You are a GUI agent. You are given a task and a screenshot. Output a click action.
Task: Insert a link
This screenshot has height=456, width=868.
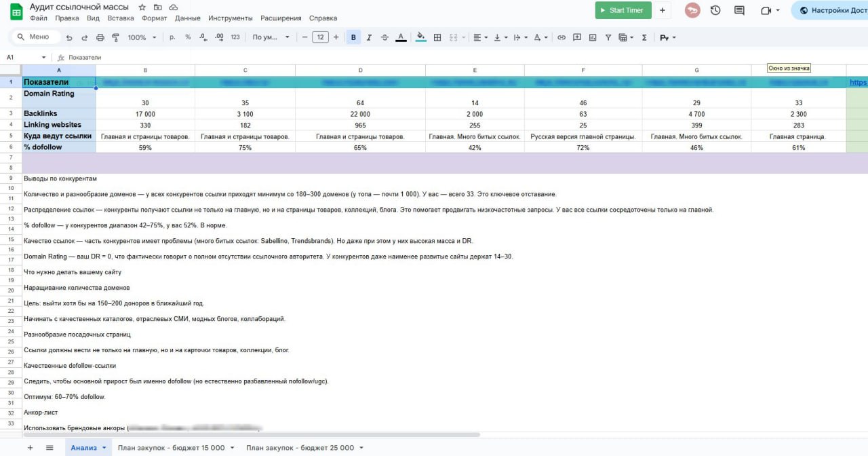point(561,37)
